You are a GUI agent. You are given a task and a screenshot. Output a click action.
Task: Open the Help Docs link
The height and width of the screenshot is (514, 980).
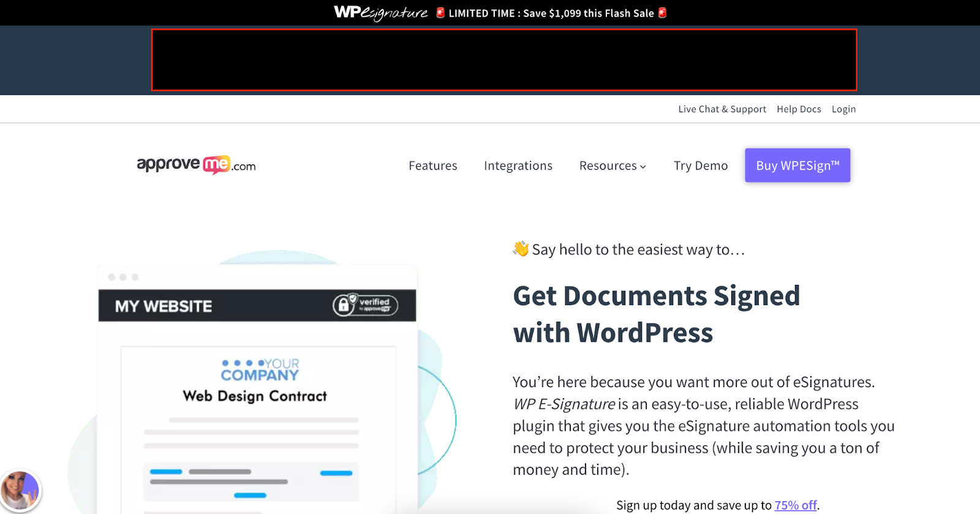799,109
